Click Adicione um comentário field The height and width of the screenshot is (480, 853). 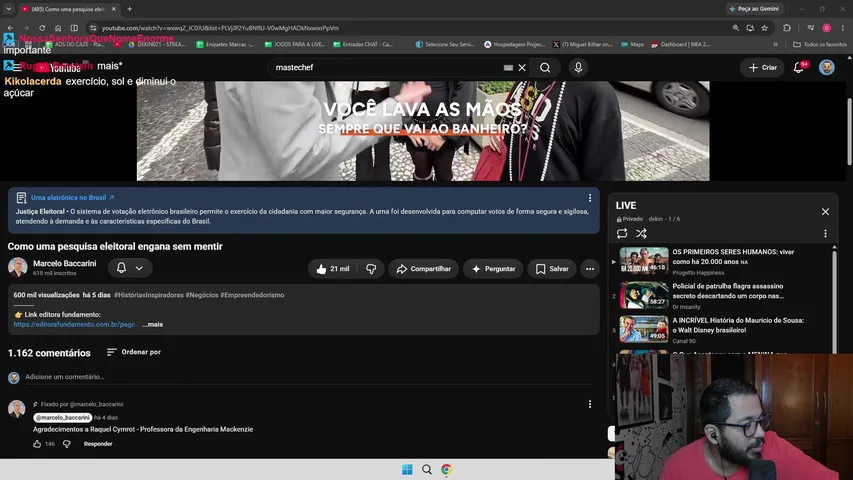point(307,377)
